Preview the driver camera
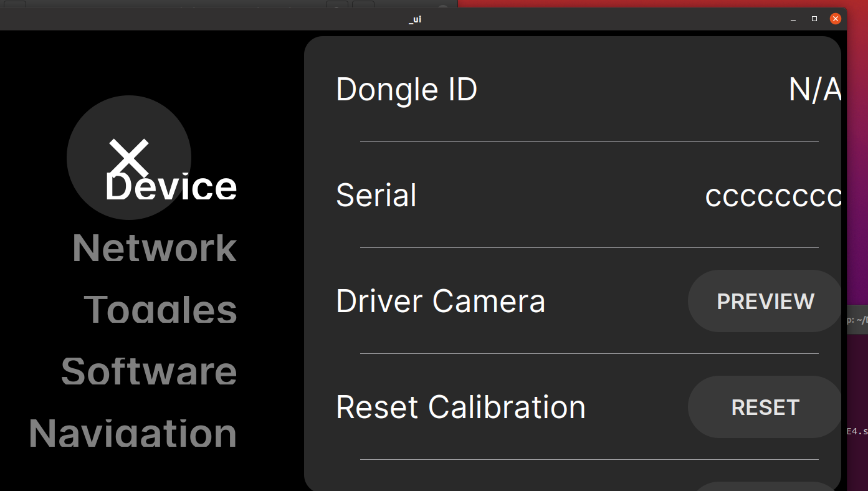The width and height of the screenshot is (868, 491). tap(765, 301)
